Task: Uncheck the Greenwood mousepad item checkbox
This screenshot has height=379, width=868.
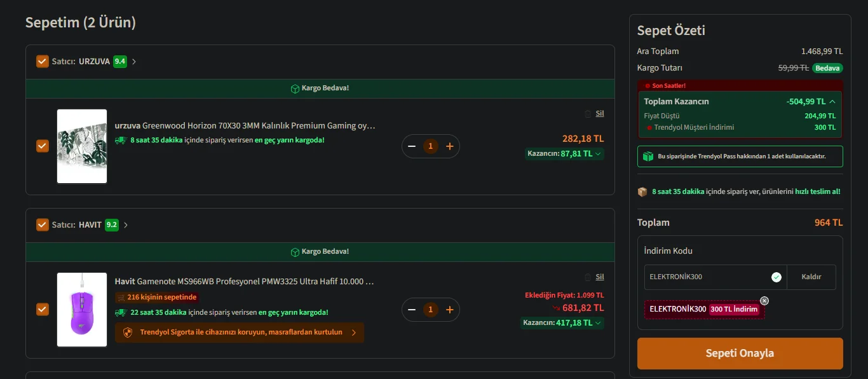Action: (43, 146)
